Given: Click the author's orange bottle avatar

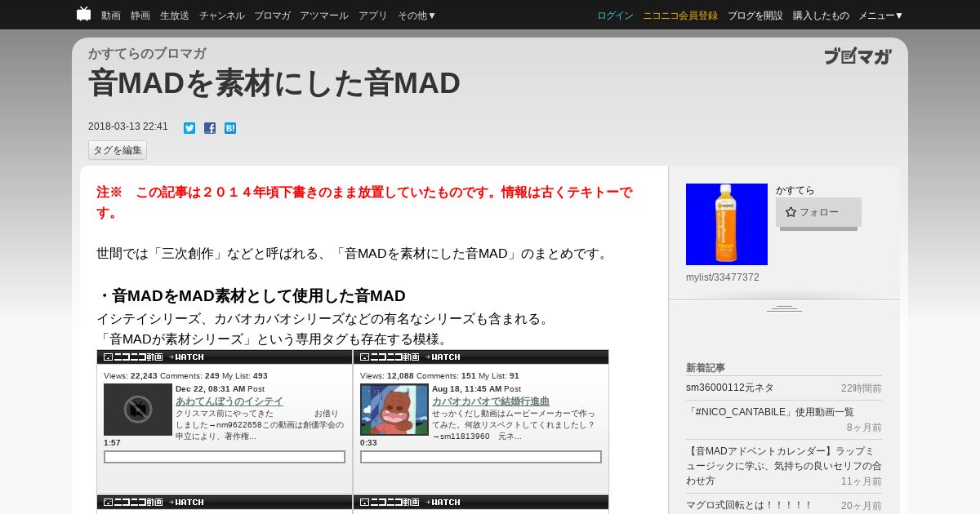Looking at the screenshot, I should 727,224.
